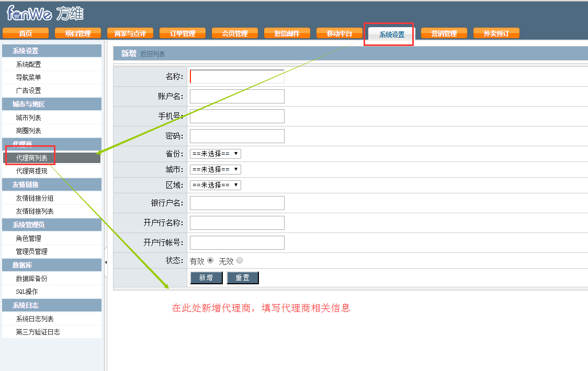Select the 无效 status radio button

point(240,261)
